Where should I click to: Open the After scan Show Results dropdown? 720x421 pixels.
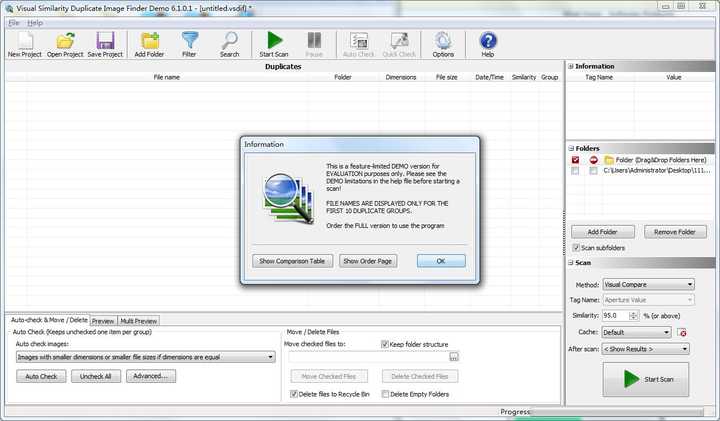[x=646, y=349]
